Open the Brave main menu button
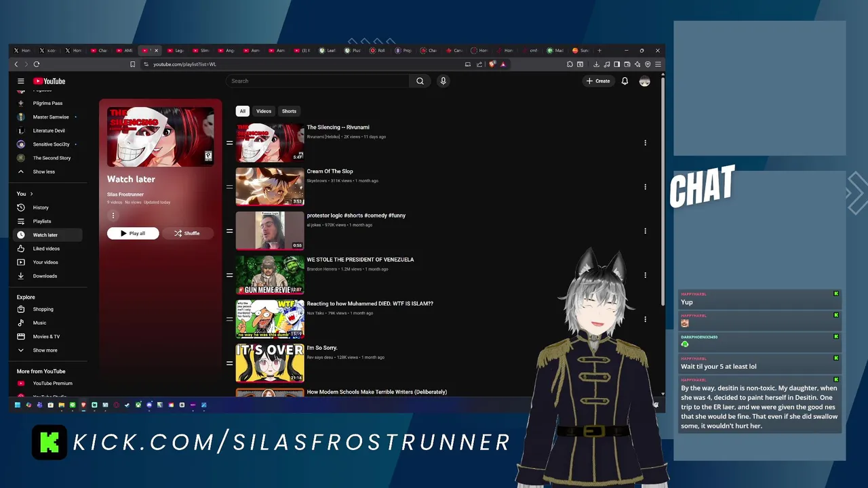This screenshot has height=488, width=868. (658, 64)
